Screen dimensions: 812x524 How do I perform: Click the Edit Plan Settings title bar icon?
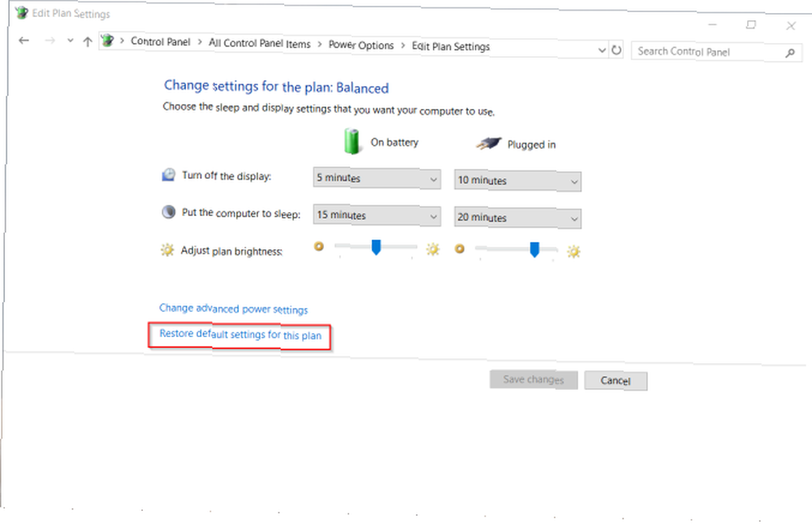(x=22, y=12)
